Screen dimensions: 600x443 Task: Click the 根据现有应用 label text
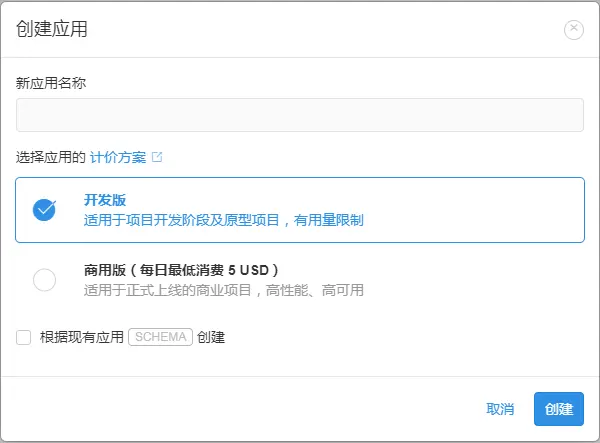(x=81, y=337)
